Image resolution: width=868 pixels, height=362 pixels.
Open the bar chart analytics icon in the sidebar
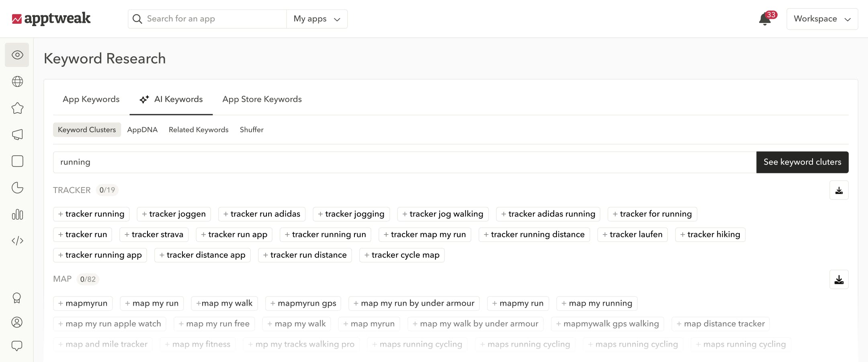pyautogui.click(x=17, y=214)
